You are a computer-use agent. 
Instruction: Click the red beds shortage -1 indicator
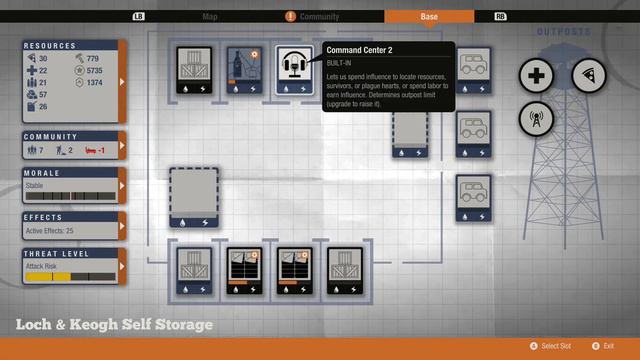95,151
